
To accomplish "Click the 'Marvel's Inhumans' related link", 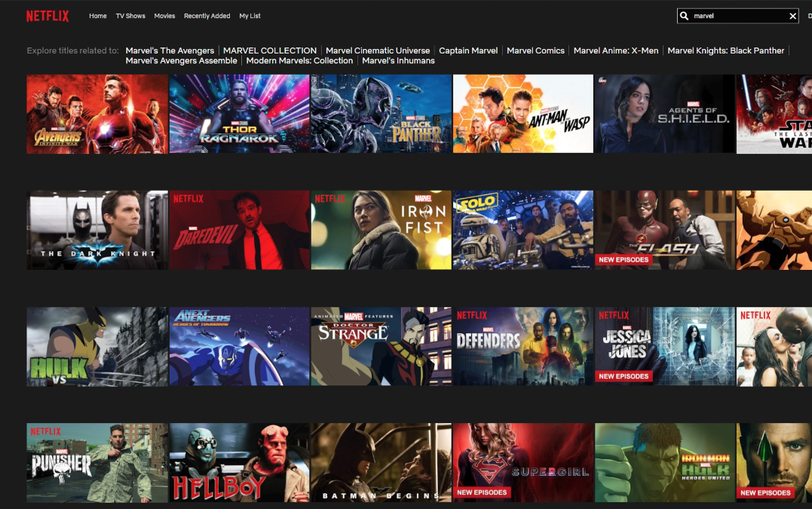I will click(398, 60).
